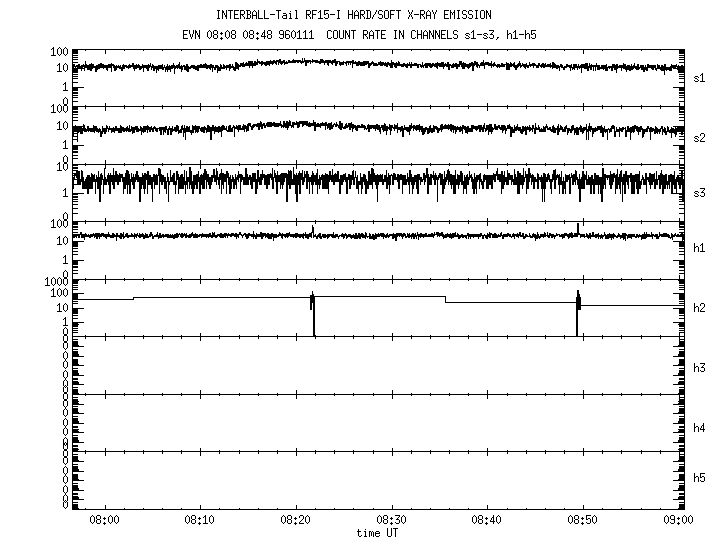This screenshot has height=550, width=720.
Task: Select the 08:20 time axis label
Action: pos(296,520)
